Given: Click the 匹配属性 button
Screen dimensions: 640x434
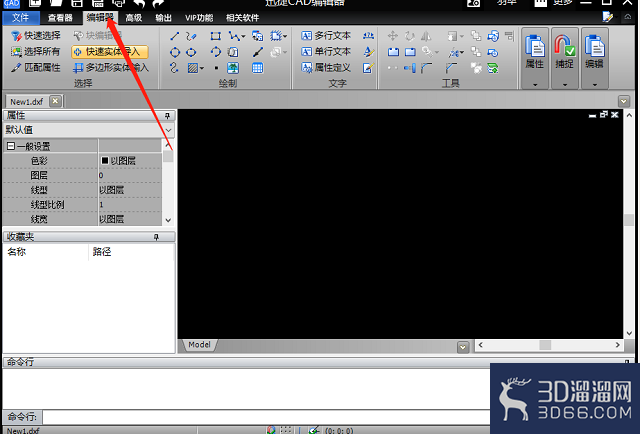Looking at the screenshot, I should (x=36, y=67).
